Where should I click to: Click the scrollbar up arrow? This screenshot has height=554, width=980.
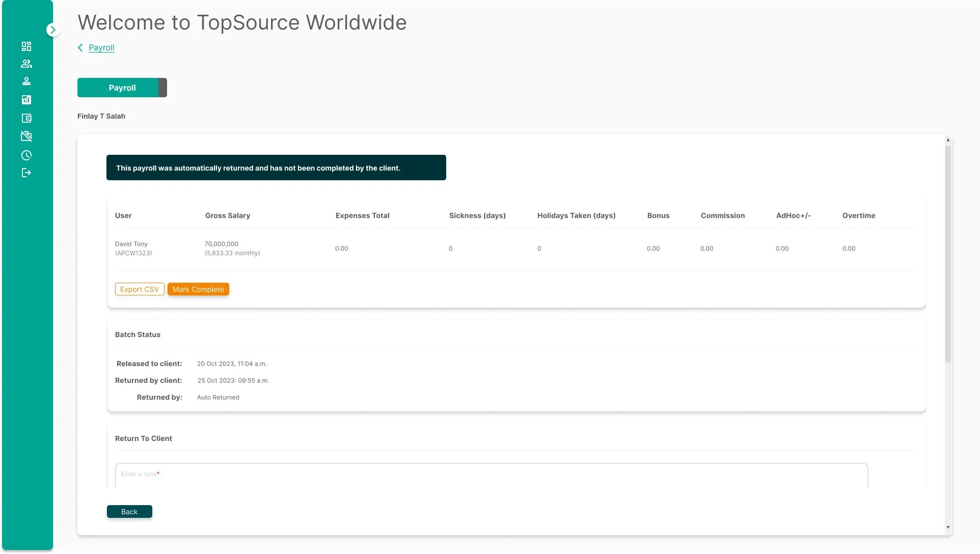tap(947, 139)
